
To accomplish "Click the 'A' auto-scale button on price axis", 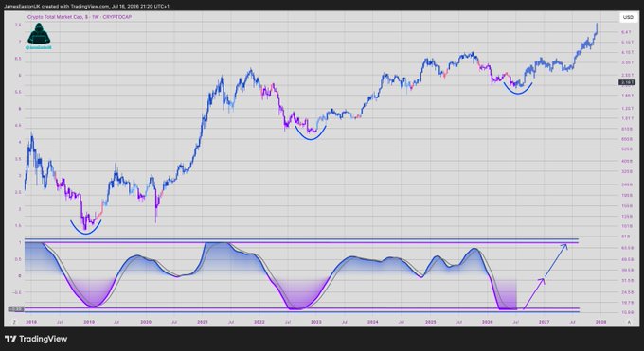I will (x=629, y=322).
